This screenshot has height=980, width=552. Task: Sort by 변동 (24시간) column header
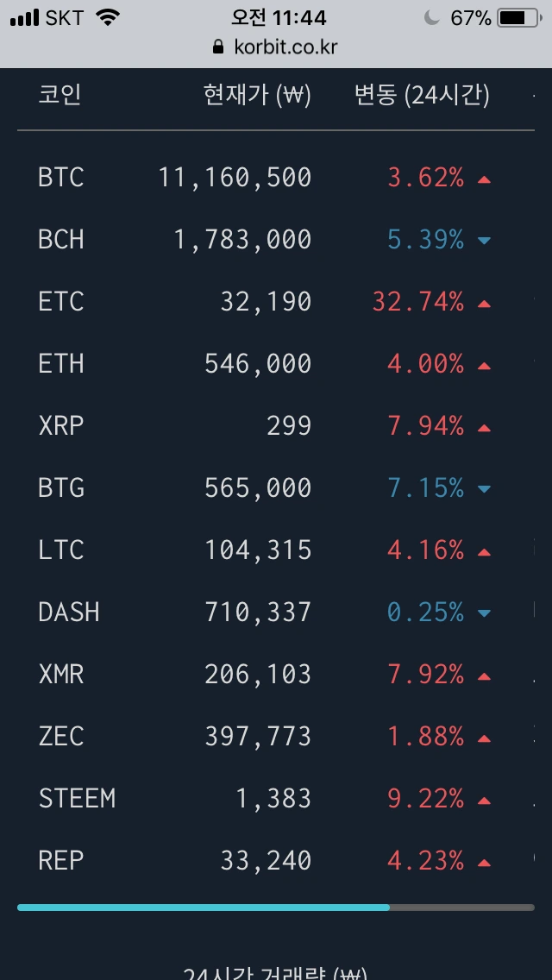pos(423,96)
